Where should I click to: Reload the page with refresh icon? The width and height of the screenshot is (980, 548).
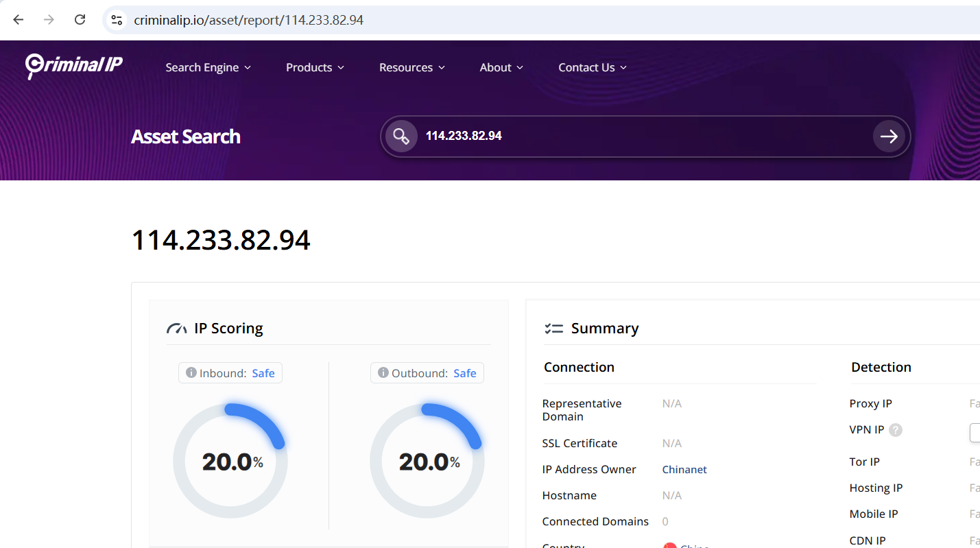(x=80, y=20)
